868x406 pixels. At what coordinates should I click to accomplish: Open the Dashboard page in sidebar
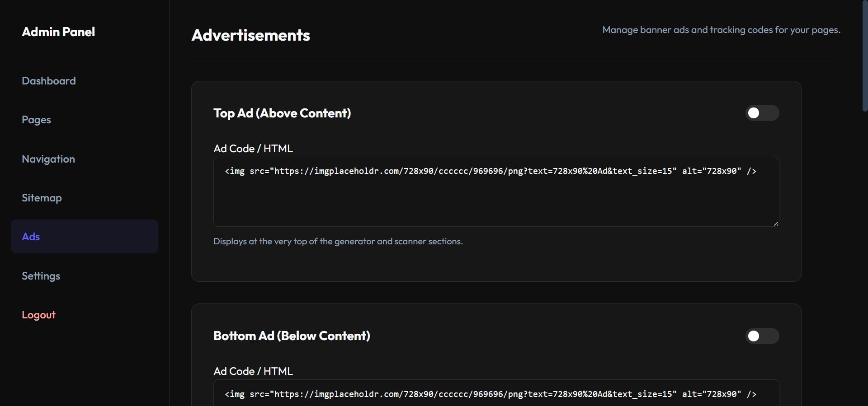tap(49, 81)
